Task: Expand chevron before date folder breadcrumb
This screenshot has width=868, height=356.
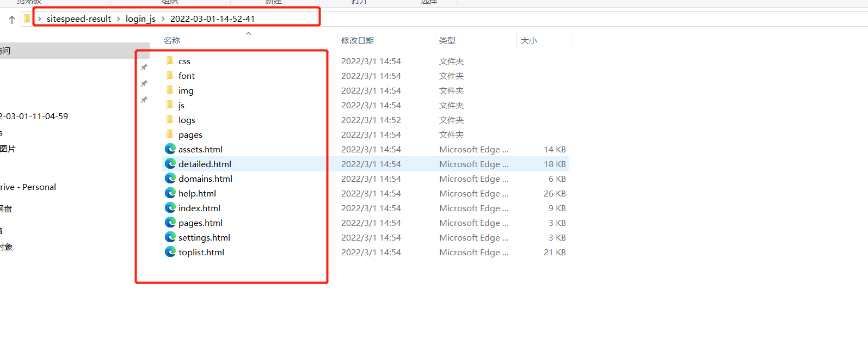Action: [163, 19]
